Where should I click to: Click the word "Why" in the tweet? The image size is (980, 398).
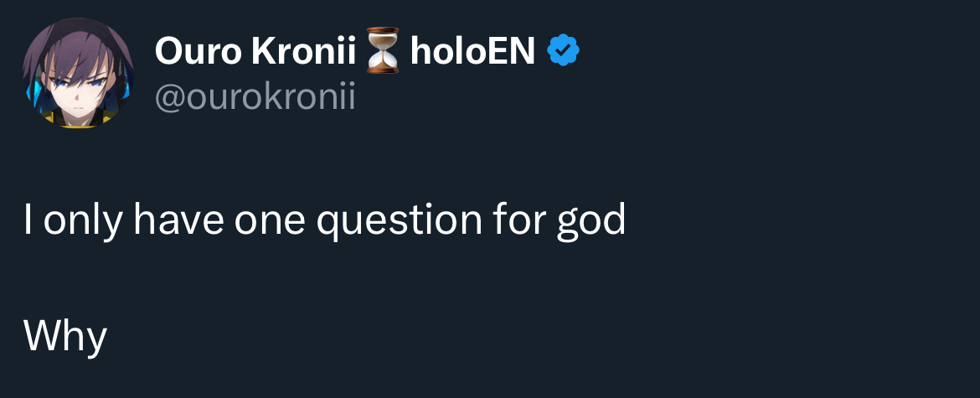(65, 337)
